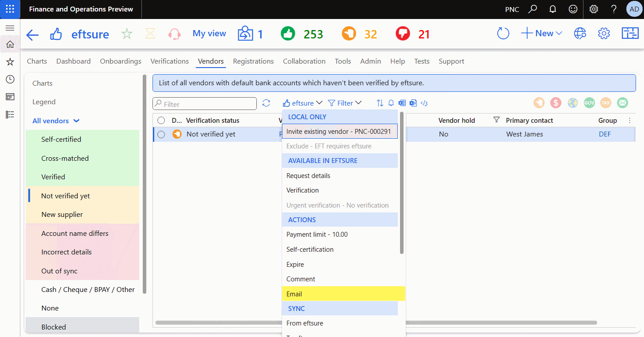
Task: Select the Not verified yet row radio
Action: 161,134
